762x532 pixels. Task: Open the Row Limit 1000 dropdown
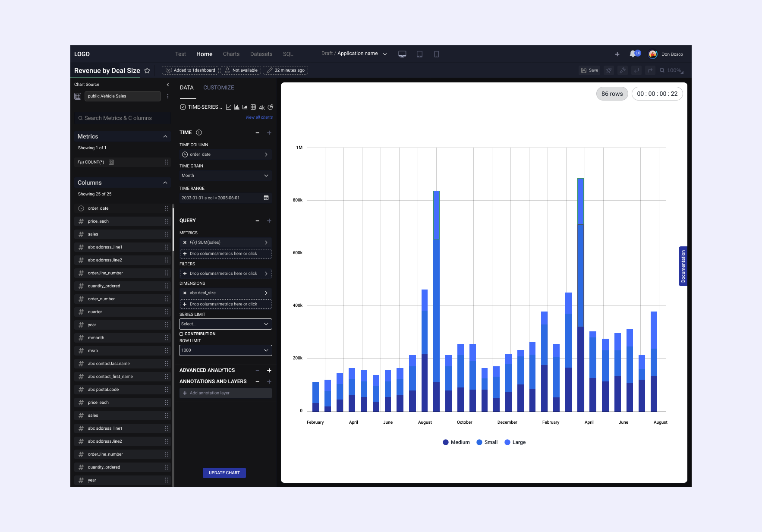[x=226, y=350]
